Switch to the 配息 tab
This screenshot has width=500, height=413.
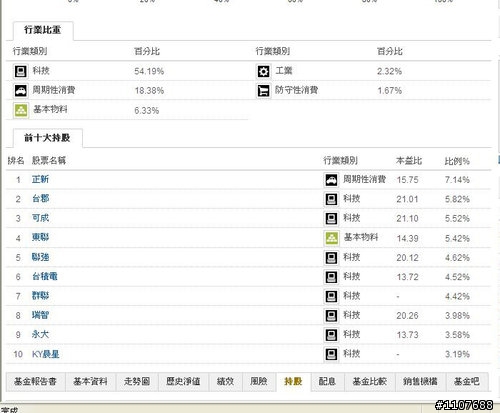[x=327, y=382]
